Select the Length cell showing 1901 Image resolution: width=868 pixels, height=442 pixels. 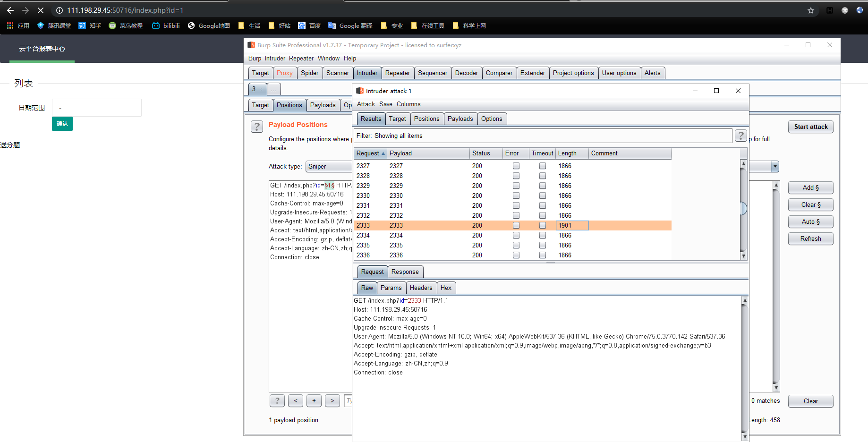(572, 225)
